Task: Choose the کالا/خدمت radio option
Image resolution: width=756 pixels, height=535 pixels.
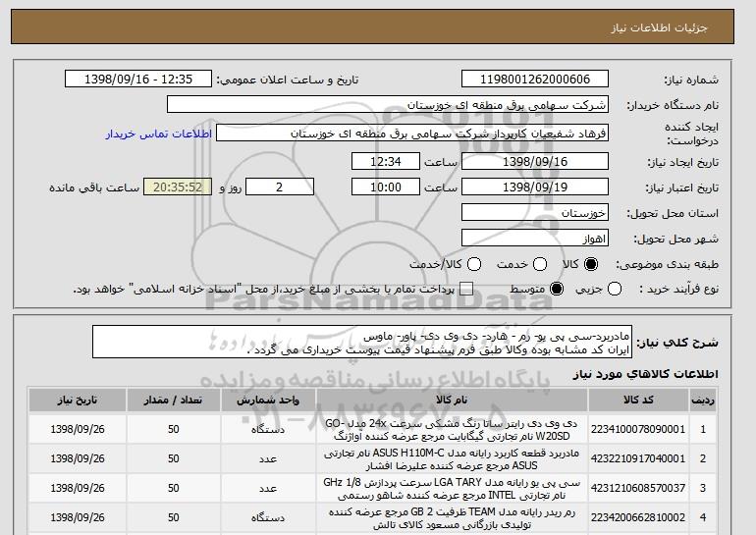Action: [474, 264]
